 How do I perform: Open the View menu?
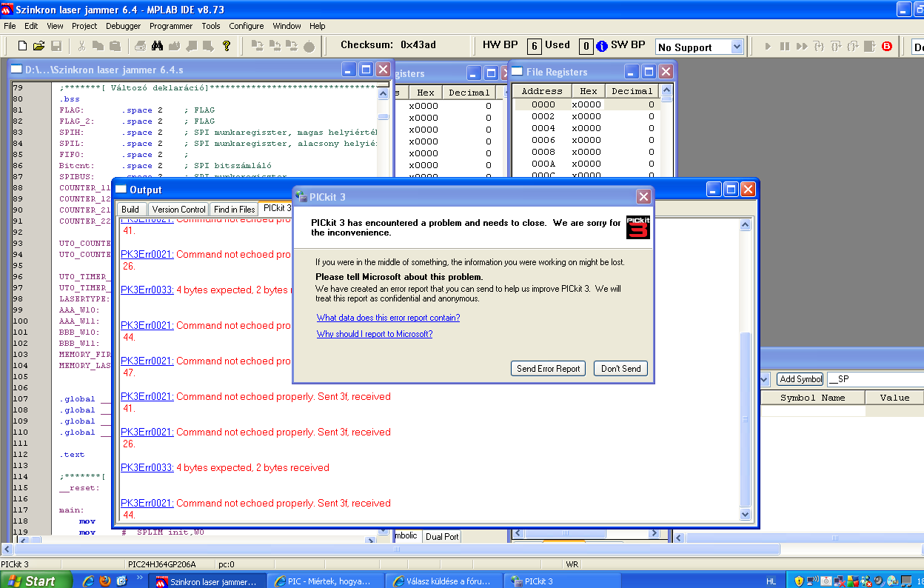pos(55,25)
